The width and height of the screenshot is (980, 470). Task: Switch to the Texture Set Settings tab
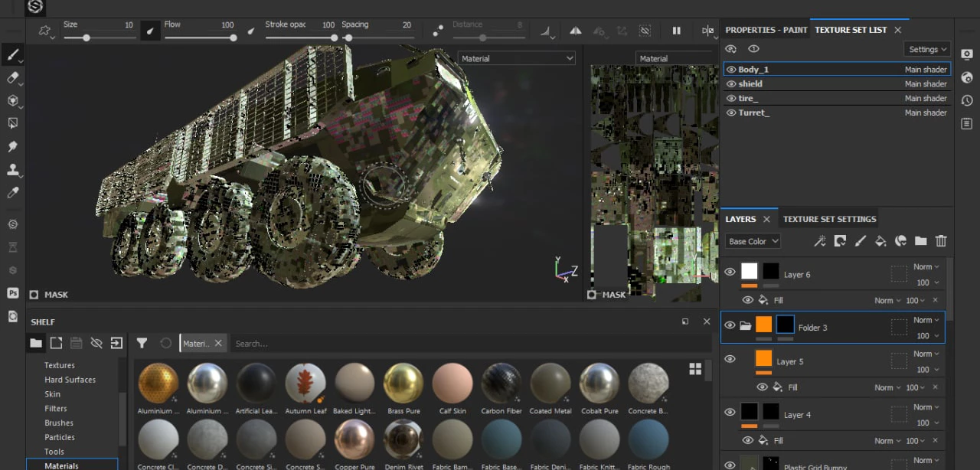click(x=829, y=219)
